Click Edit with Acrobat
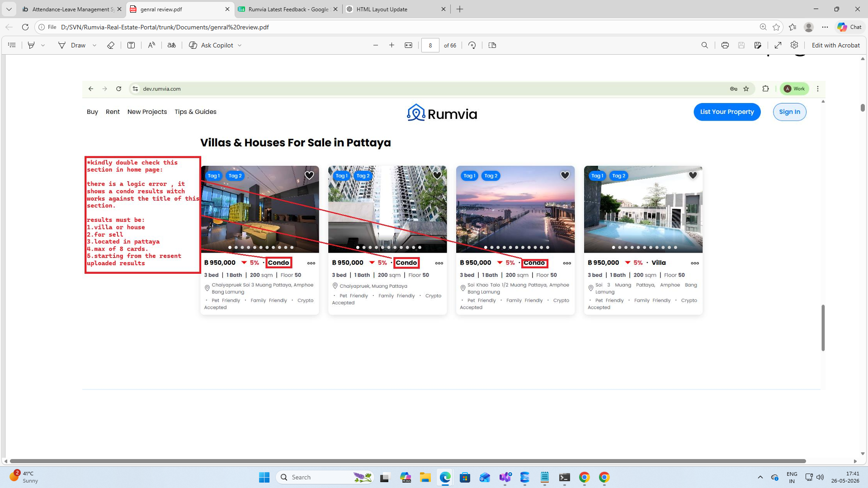 tap(835, 45)
